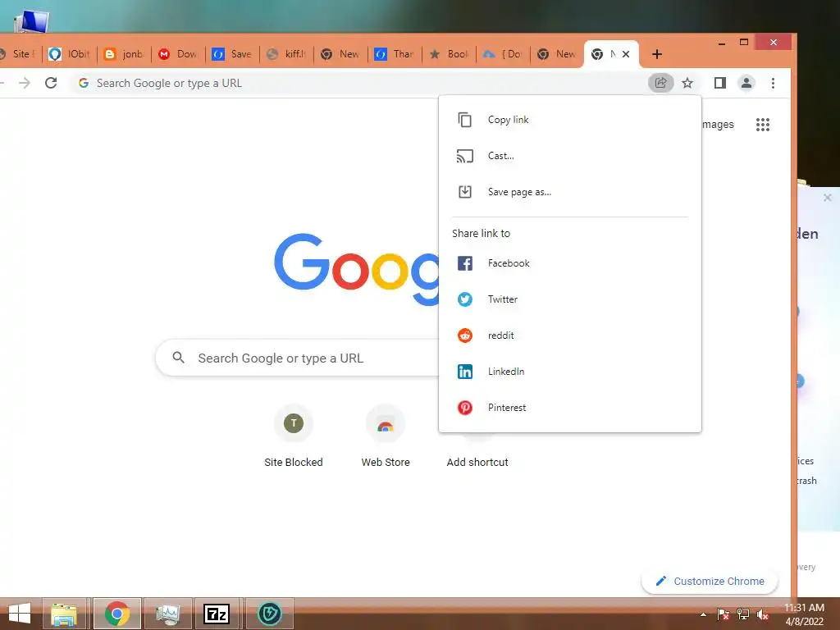This screenshot has height=630, width=840.
Task: Share link to LinkedIn
Action: tap(569, 372)
